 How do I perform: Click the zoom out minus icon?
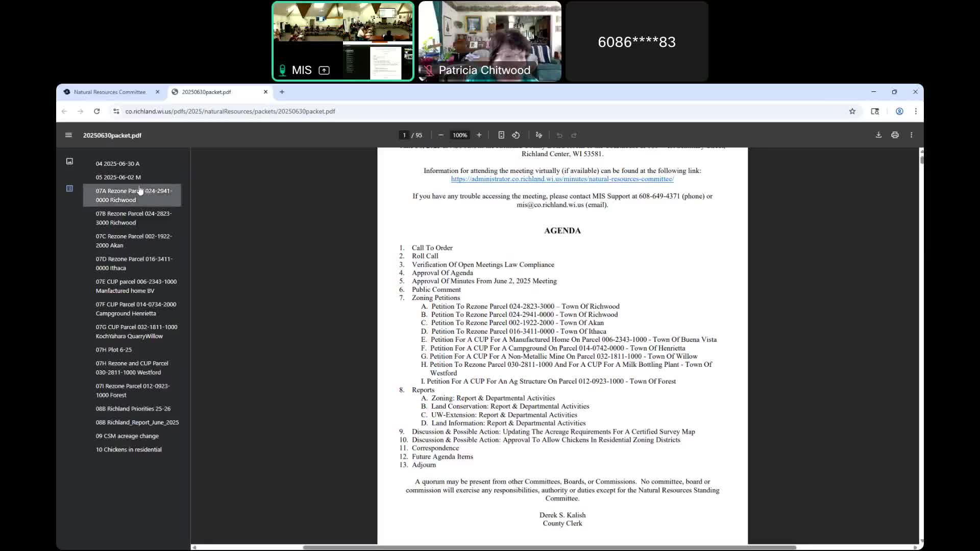click(441, 135)
